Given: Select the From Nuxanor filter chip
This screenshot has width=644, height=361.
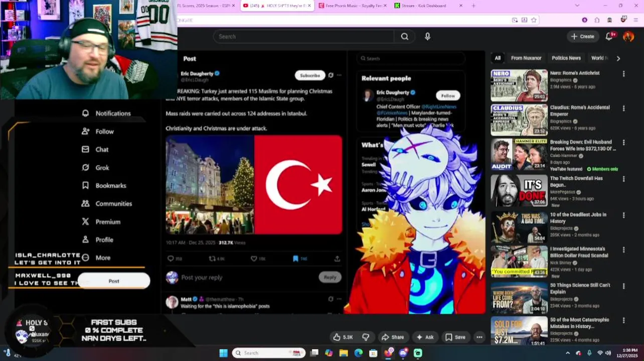Looking at the screenshot, I should (526, 58).
